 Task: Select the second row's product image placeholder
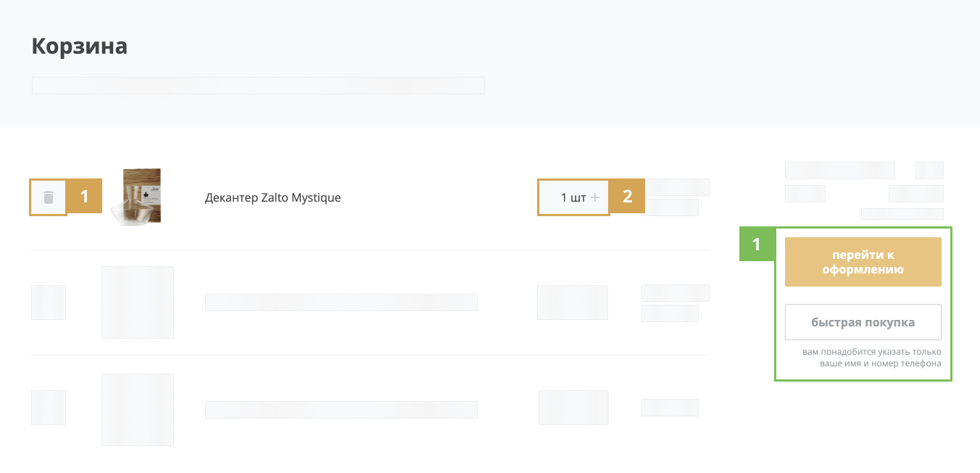[x=138, y=303]
